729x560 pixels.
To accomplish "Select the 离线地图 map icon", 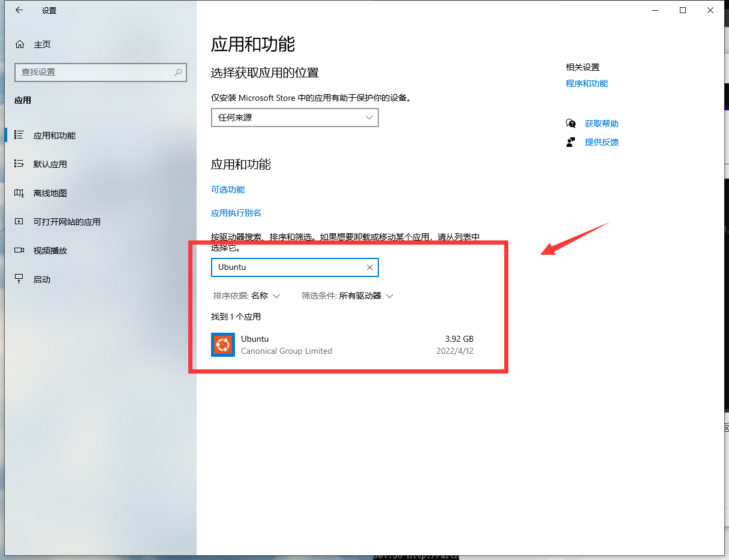I will pos(19,193).
